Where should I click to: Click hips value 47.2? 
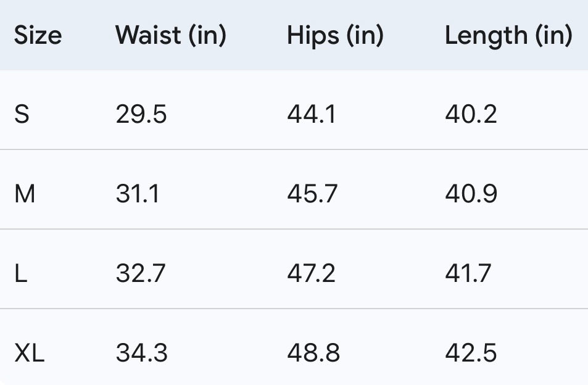point(312,273)
